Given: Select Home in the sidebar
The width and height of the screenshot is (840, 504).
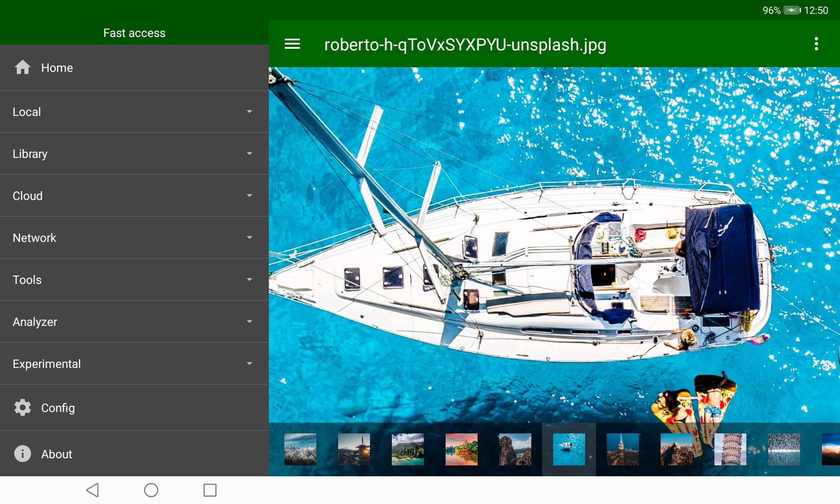Looking at the screenshot, I should pyautogui.click(x=134, y=68).
